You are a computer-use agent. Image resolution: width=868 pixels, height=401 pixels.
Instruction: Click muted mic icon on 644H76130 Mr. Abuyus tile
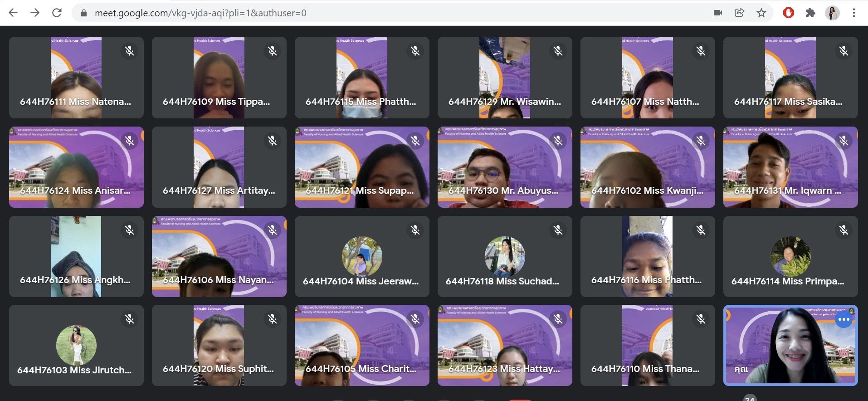coord(558,141)
